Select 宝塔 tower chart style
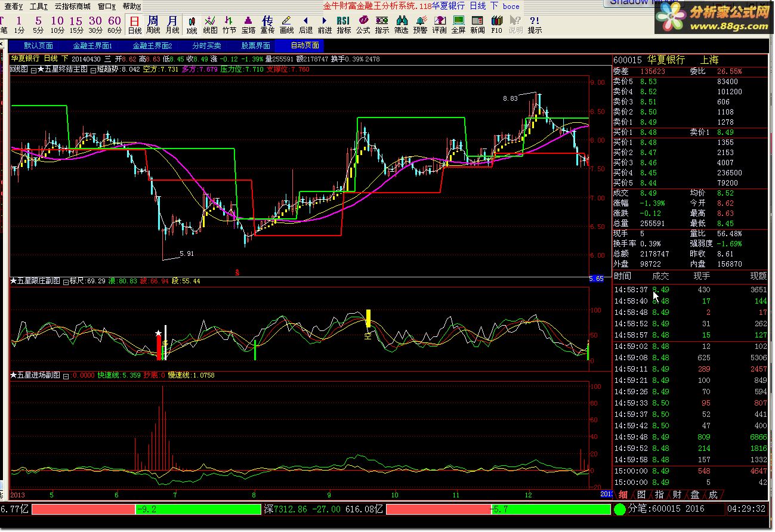The width and height of the screenshot is (775, 532). click(248, 24)
